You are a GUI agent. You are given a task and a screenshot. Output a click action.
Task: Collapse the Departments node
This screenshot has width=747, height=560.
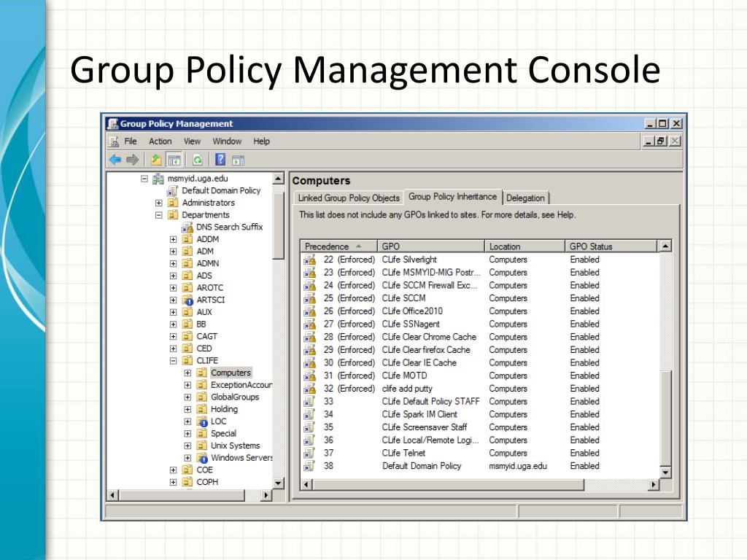tap(158, 215)
